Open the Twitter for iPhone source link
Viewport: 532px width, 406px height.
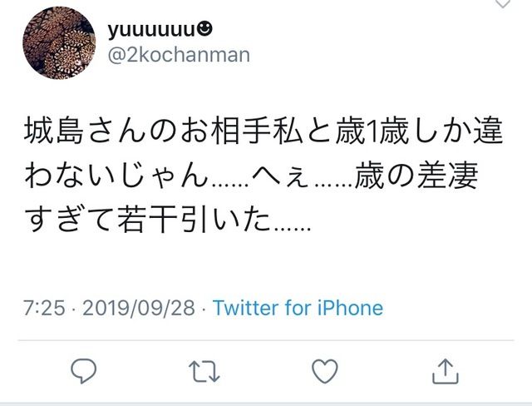point(298,308)
